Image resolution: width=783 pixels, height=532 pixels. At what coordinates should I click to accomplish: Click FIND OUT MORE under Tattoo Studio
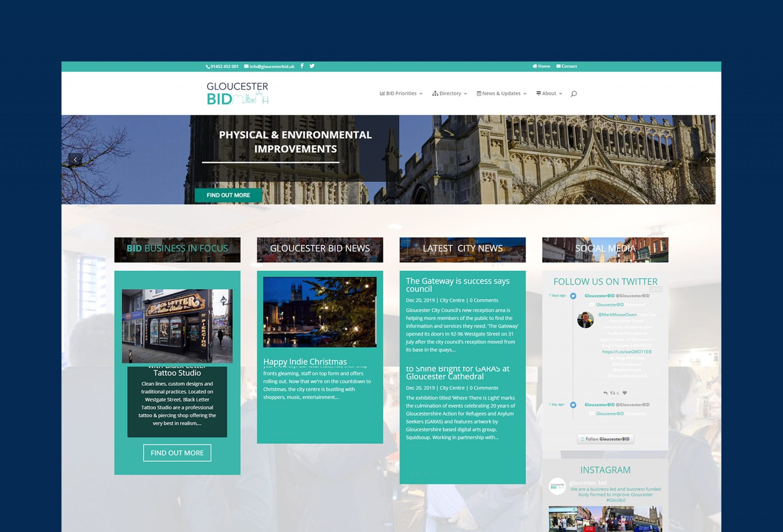pos(177,453)
